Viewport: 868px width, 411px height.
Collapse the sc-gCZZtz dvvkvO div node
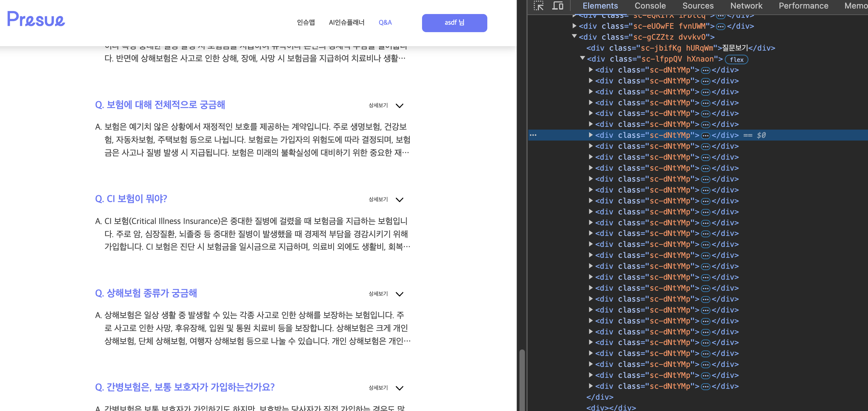tap(574, 37)
